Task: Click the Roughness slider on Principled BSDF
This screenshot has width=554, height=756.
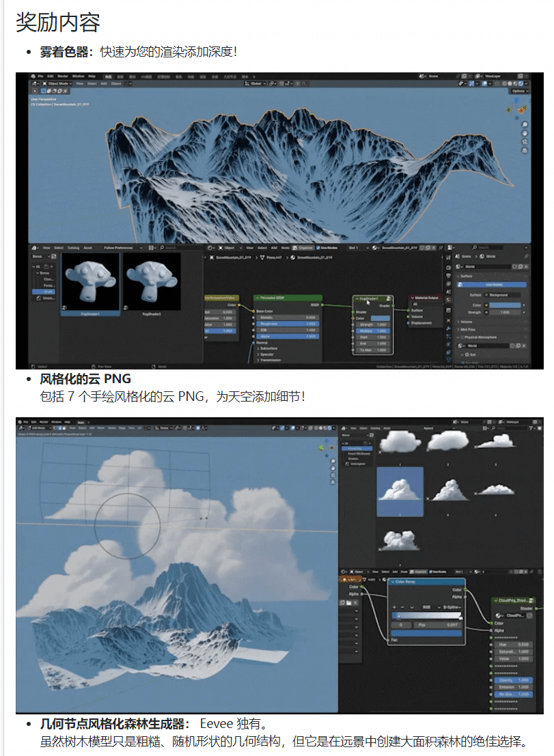Action: point(286,324)
